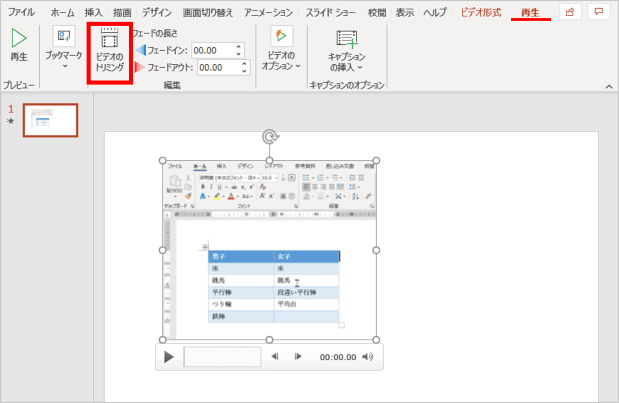
Task: Select slide 1 thumbnail
Action: 50,120
